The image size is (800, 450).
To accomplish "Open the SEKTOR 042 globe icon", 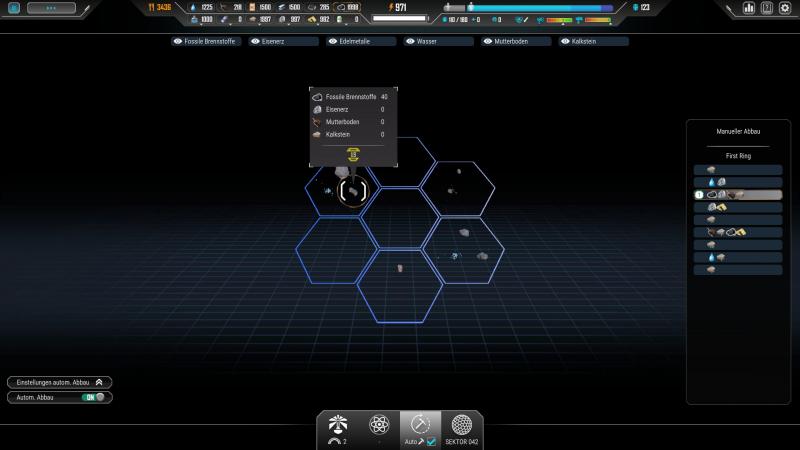I will pos(461,424).
